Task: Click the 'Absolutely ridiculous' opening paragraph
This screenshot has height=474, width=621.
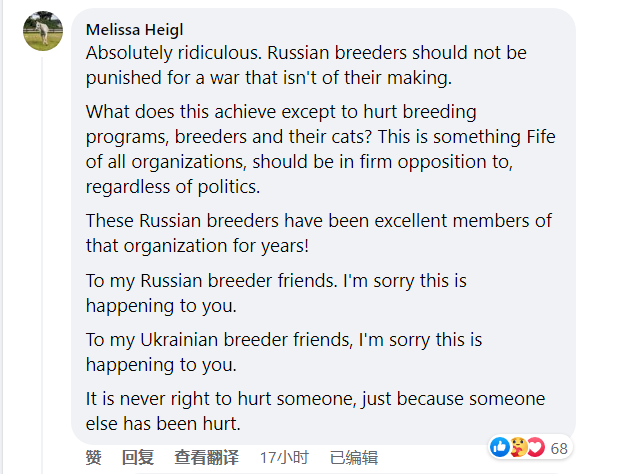Action: (x=305, y=63)
